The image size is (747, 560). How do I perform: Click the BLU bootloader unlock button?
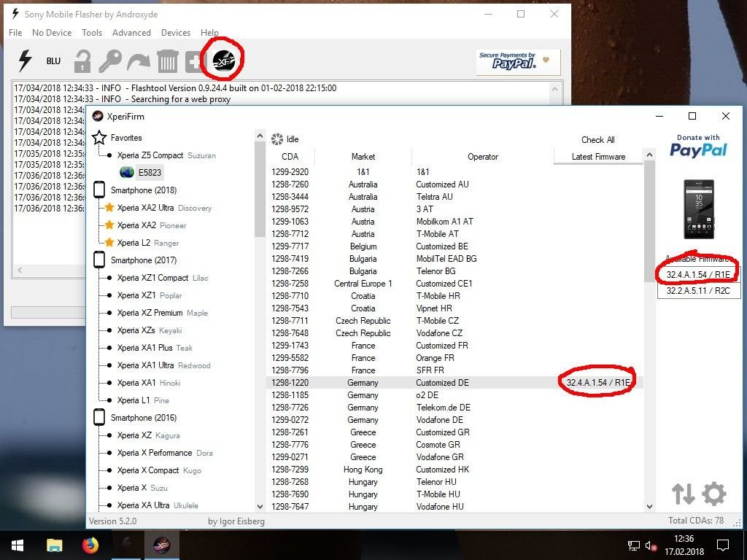tap(53, 61)
